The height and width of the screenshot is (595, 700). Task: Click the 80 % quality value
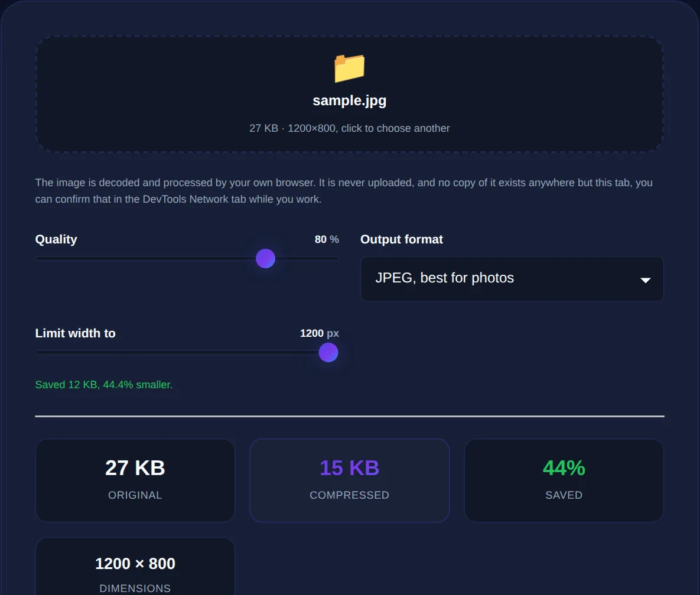point(327,239)
